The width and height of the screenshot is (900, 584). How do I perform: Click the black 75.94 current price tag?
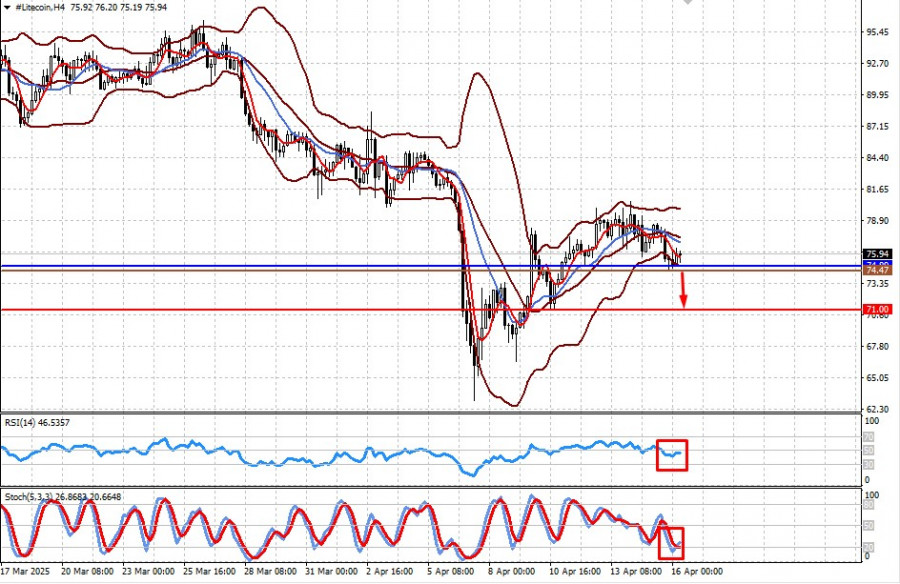pyautogui.click(x=877, y=254)
